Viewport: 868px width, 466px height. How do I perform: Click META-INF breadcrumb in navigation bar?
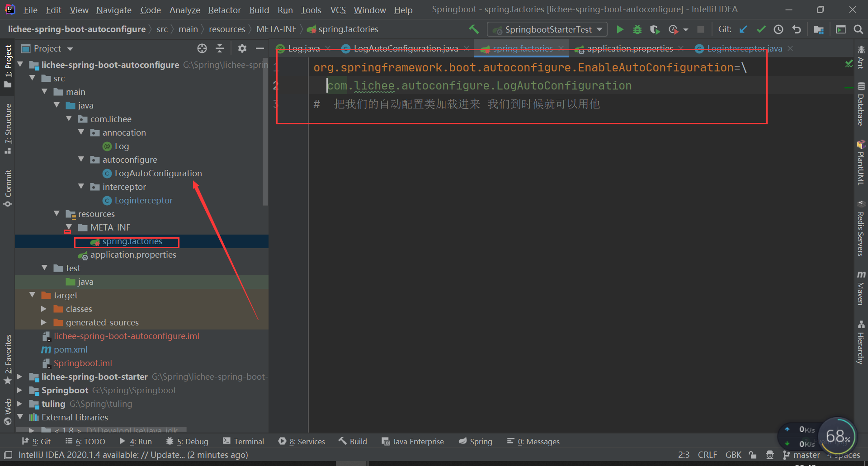(276, 29)
